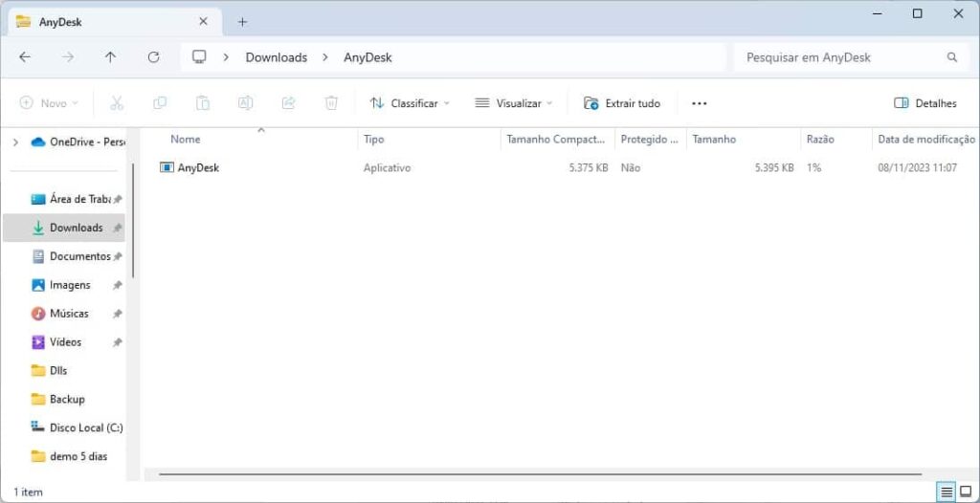Click Extrair tudo button

point(622,103)
